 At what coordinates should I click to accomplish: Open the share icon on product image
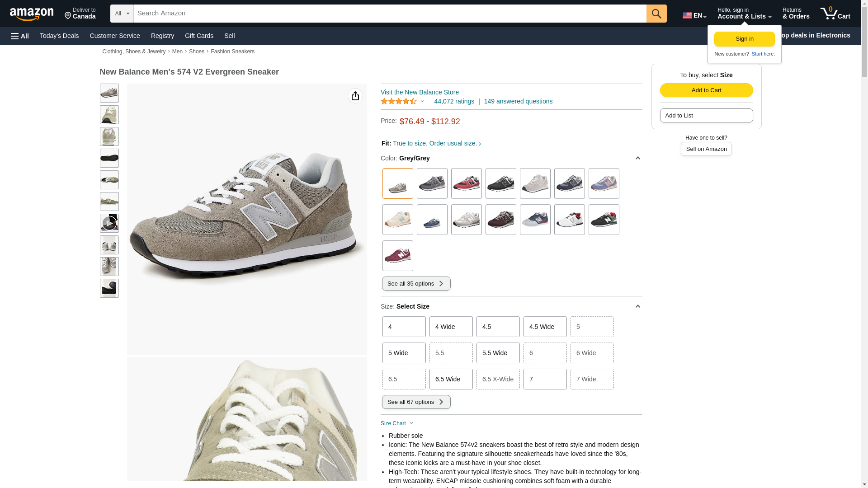(355, 96)
